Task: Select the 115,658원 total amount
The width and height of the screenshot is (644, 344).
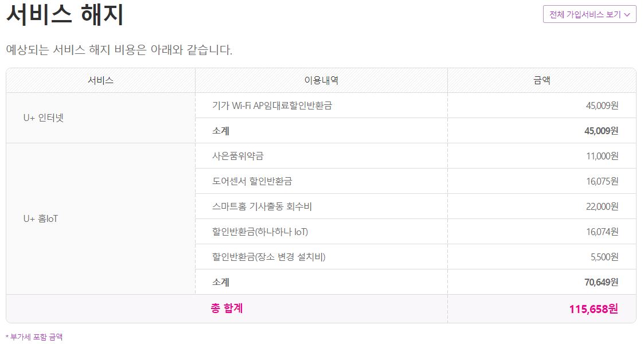Action: [594, 309]
